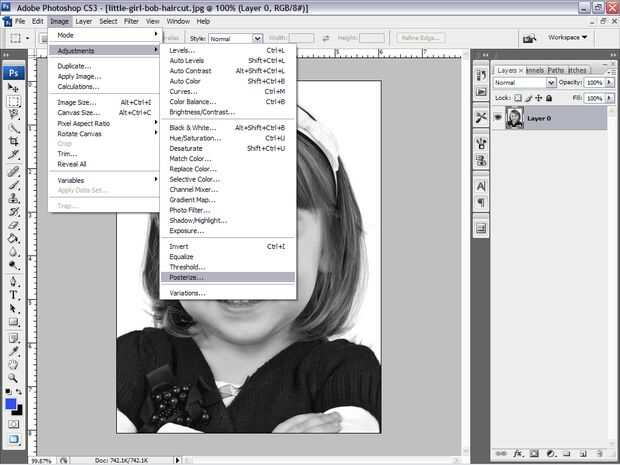Open the layer blend mode dropdown
620x465 pixels.
(x=551, y=82)
